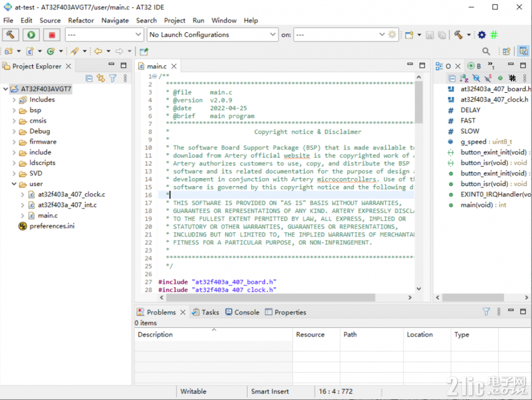This screenshot has height=400, width=532.
Task: Toggle hide static members in Outline
Action: [488, 78]
